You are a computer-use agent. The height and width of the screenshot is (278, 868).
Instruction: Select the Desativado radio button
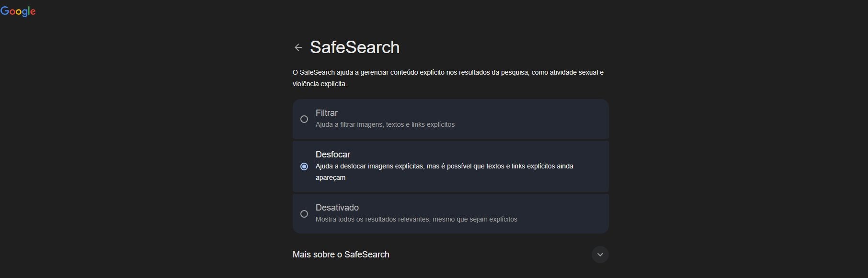[x=304, y=214]
